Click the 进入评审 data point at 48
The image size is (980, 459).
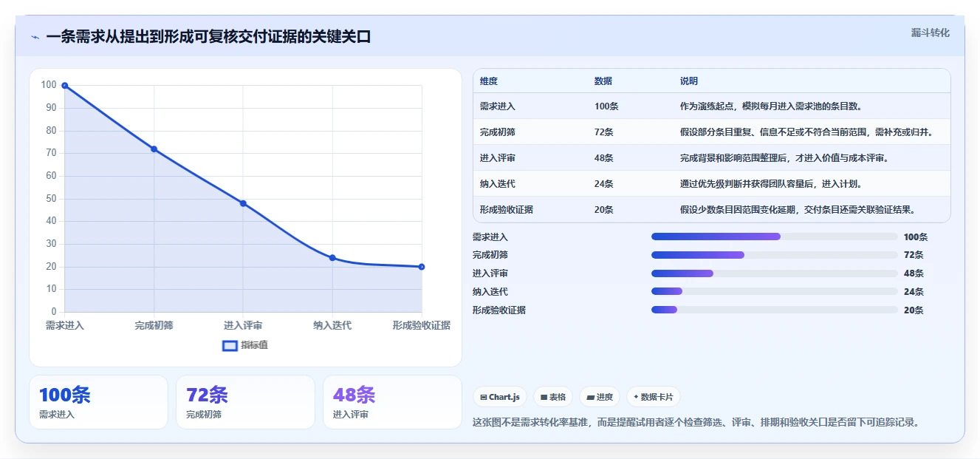pos(243,203)
